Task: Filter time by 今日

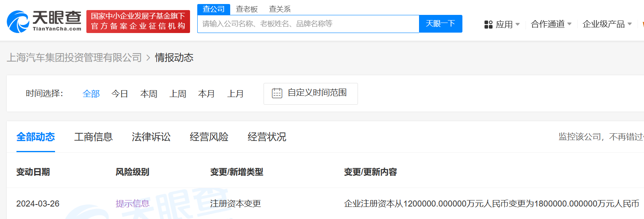Action: pos(120,94)
